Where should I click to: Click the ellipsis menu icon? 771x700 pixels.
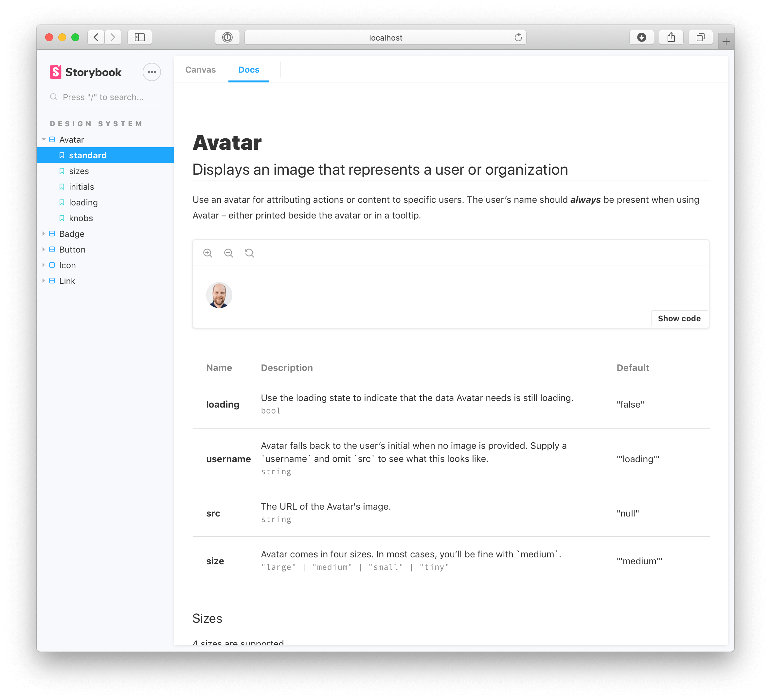152,72
